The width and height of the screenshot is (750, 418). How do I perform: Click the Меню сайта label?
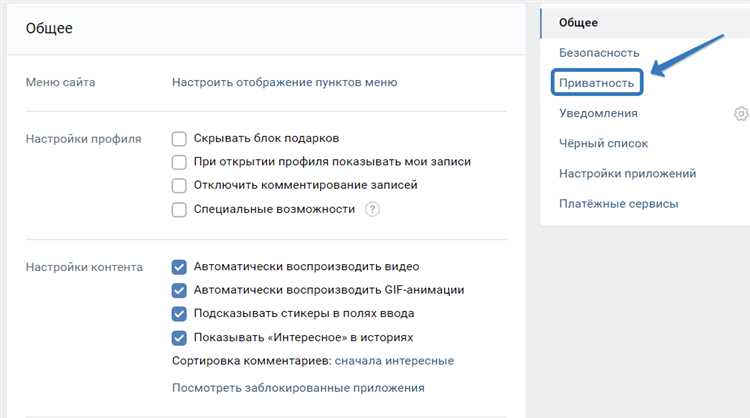(x=60, y=82)
